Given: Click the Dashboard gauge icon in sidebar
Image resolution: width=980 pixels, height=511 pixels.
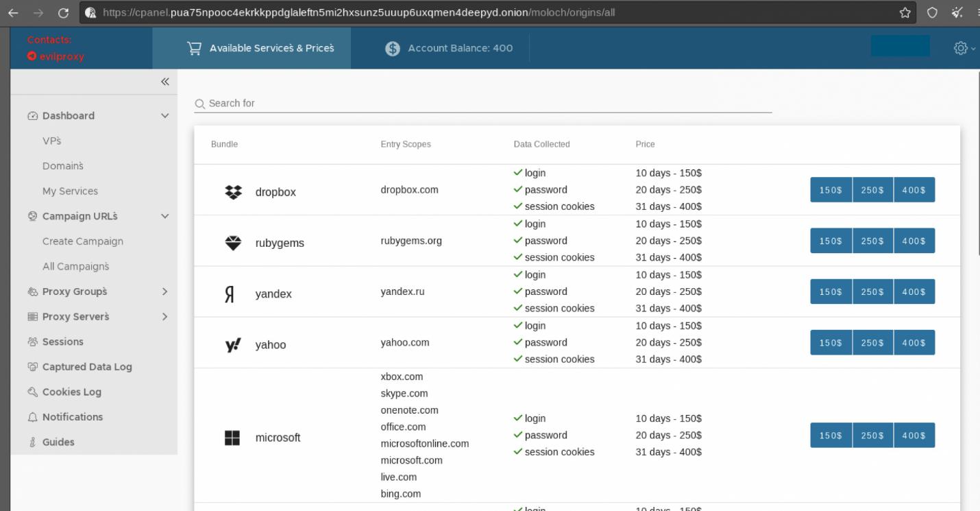Looking at the screenshot, I should (33, 116).
